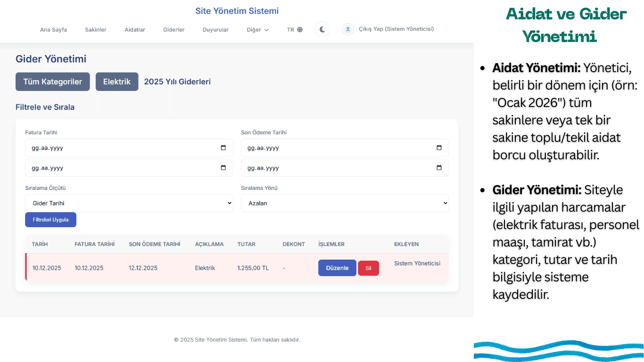Open calendar icon in first Son Ödeme Tarihi field

439,148
